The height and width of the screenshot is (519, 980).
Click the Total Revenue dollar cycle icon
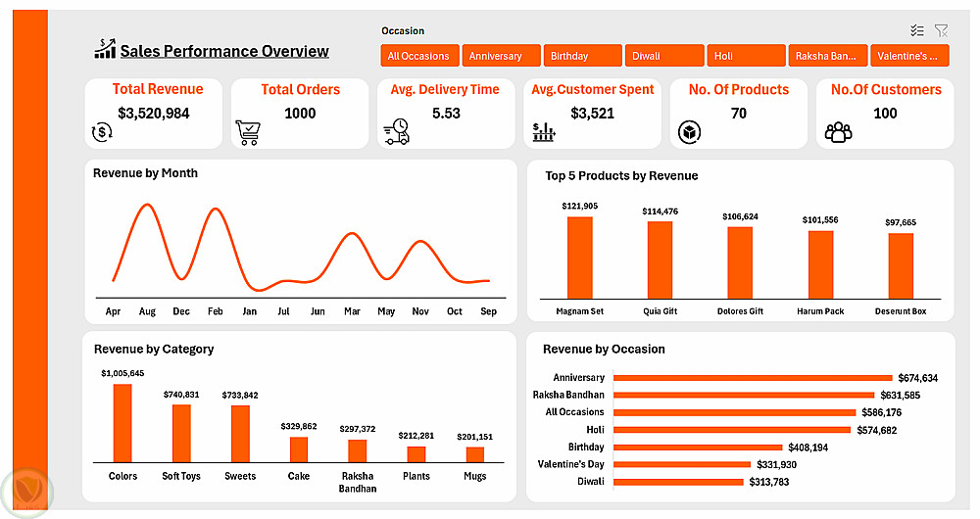click(102, 132)
